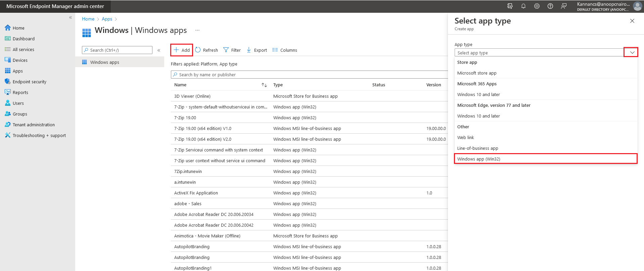Viewport: 644px width, 271px height.
Task: Open ActiveX Fix Application
Action: pos(196,193)
